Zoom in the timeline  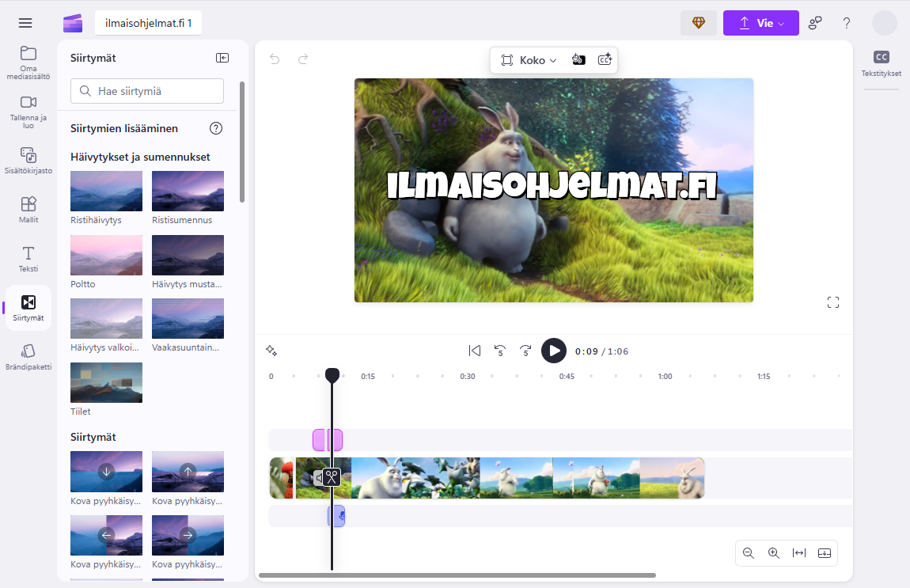point(774,553)
